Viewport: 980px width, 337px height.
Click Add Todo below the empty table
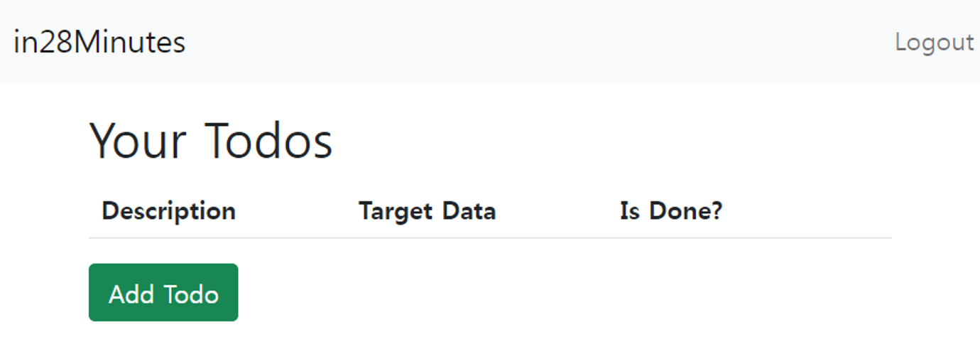tap(163, 293)
